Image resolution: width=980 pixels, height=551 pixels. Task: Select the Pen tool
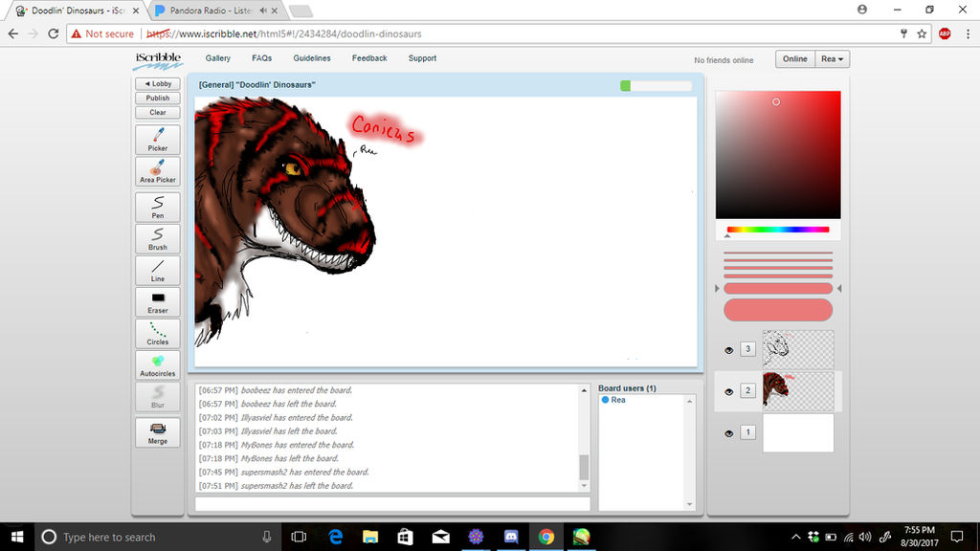pos(158,207)
